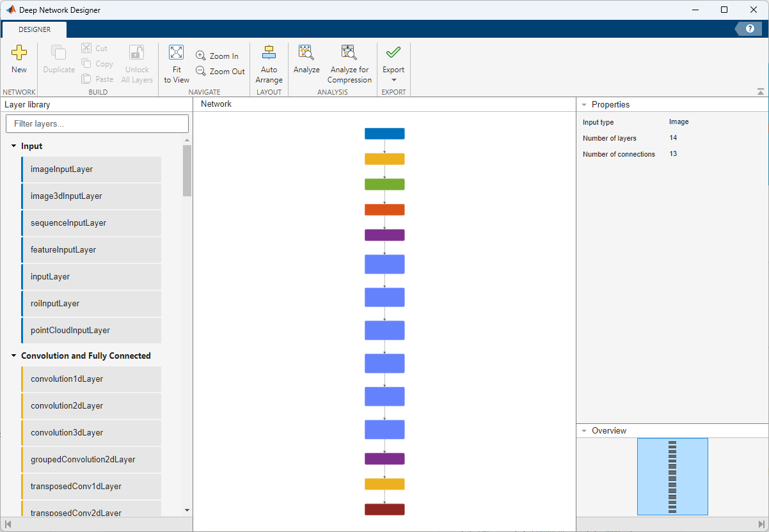769x532 pixels.
Task: Collapse the Overview panel
Action: (583, 431)
